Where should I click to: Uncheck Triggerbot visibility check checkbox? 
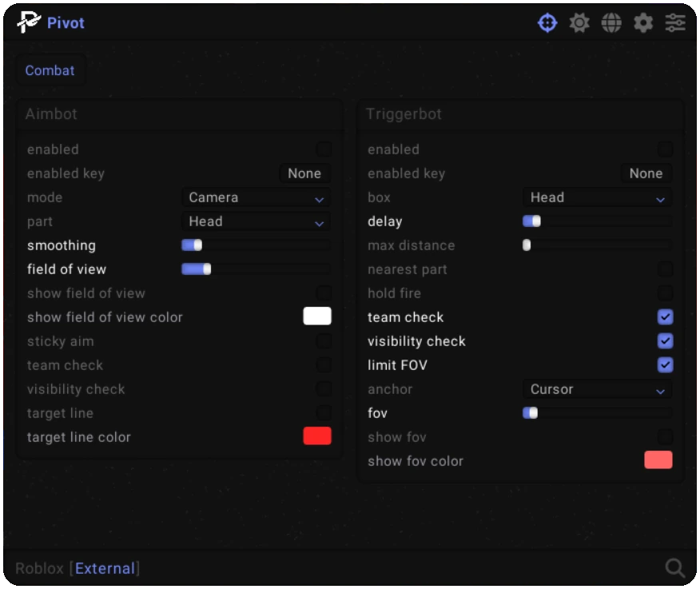tap(665, 341)
